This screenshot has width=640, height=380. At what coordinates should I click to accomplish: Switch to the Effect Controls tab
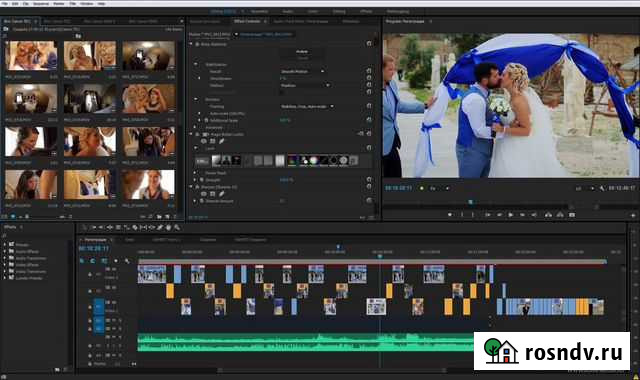[247, 21]
